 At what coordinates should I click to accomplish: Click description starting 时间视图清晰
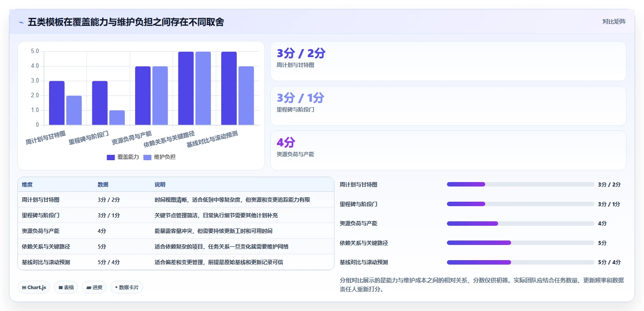[232, 200]
